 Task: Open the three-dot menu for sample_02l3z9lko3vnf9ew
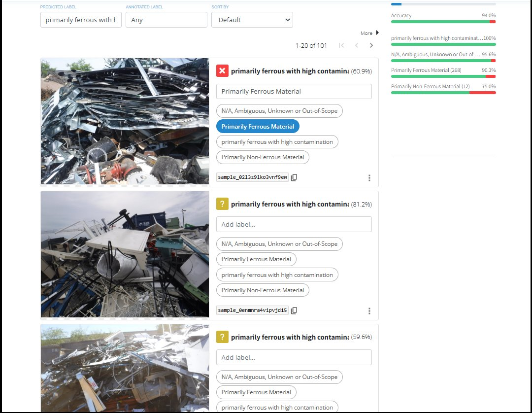(x=369, y=178)
